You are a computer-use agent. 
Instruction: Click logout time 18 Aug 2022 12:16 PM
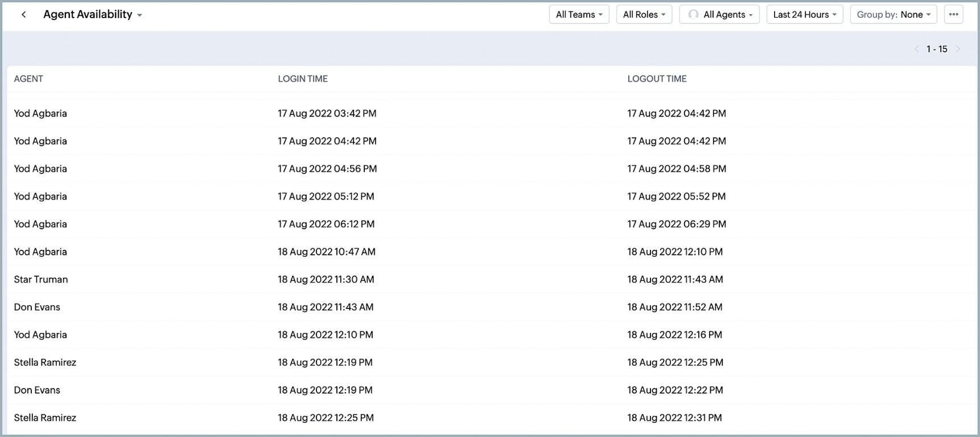(675, 335)
